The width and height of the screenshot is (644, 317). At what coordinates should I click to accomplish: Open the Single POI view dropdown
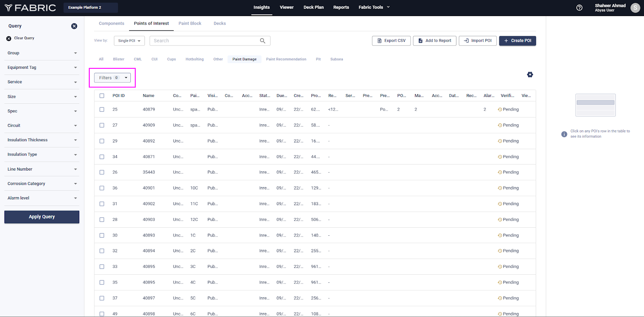129,41
